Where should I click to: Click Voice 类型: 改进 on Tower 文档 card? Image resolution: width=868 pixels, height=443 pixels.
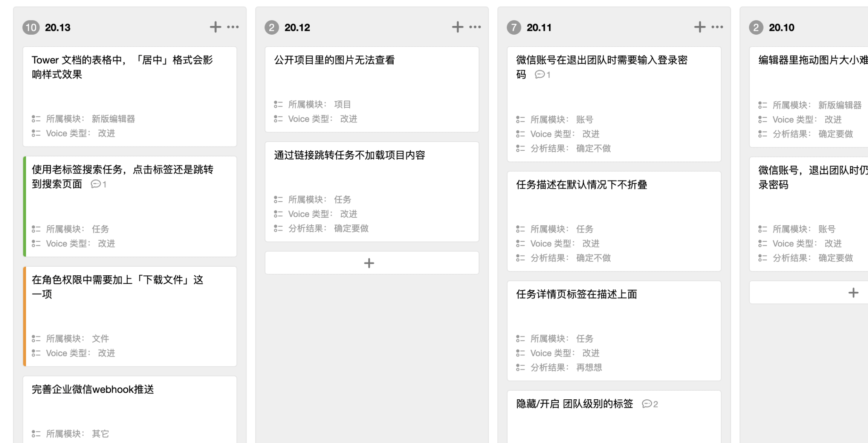pos(73,133)
